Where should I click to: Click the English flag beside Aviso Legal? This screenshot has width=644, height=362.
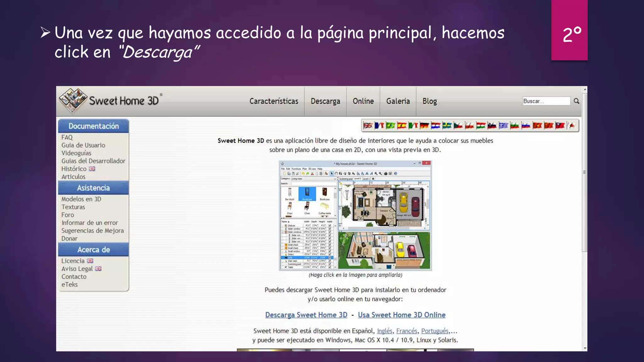(98, 269)
